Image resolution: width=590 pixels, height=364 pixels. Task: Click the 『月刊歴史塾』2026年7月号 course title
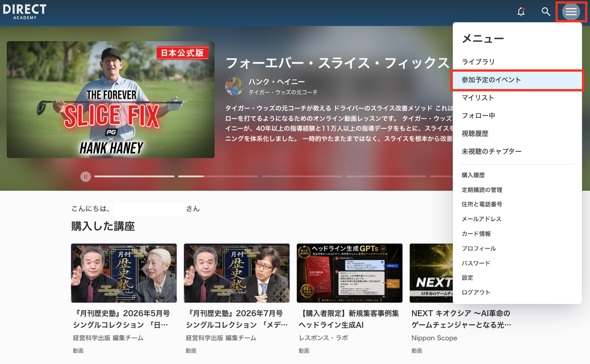237,319
